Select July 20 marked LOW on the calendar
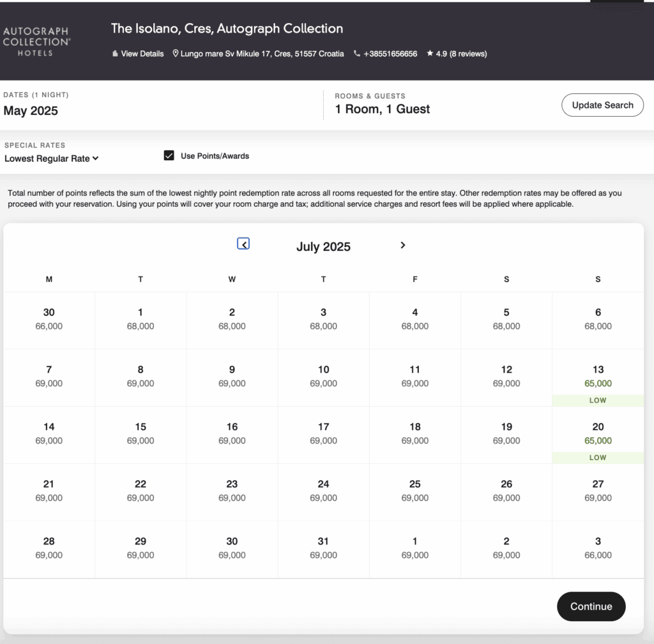Viewport: 654px width, 644px height. pos(598,434)
